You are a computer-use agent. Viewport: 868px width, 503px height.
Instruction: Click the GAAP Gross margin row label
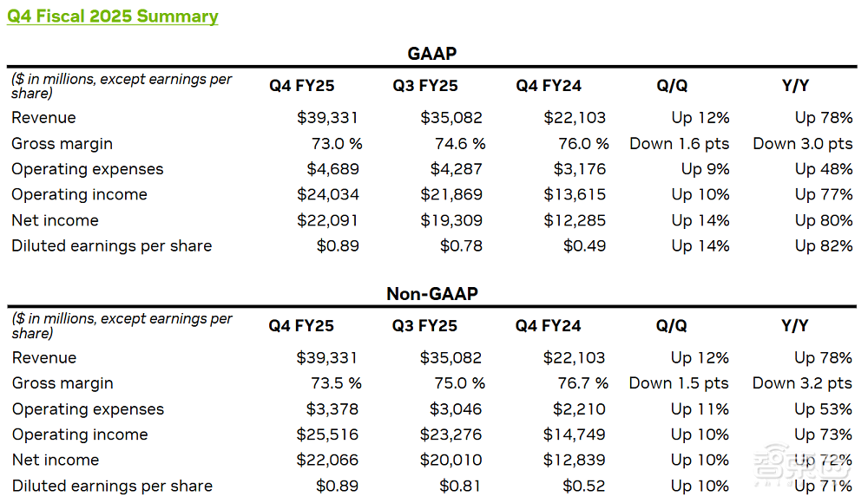click(x=62, y=144)
